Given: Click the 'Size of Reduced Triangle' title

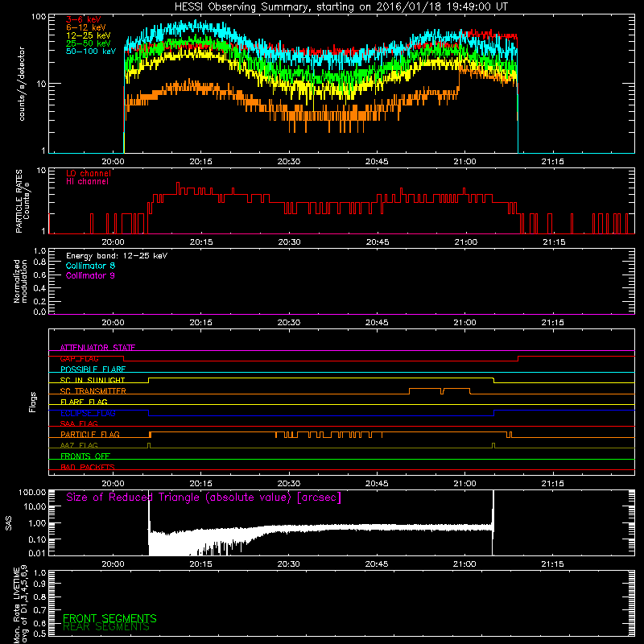Looking at the screenshot, I should click(204, 497).
